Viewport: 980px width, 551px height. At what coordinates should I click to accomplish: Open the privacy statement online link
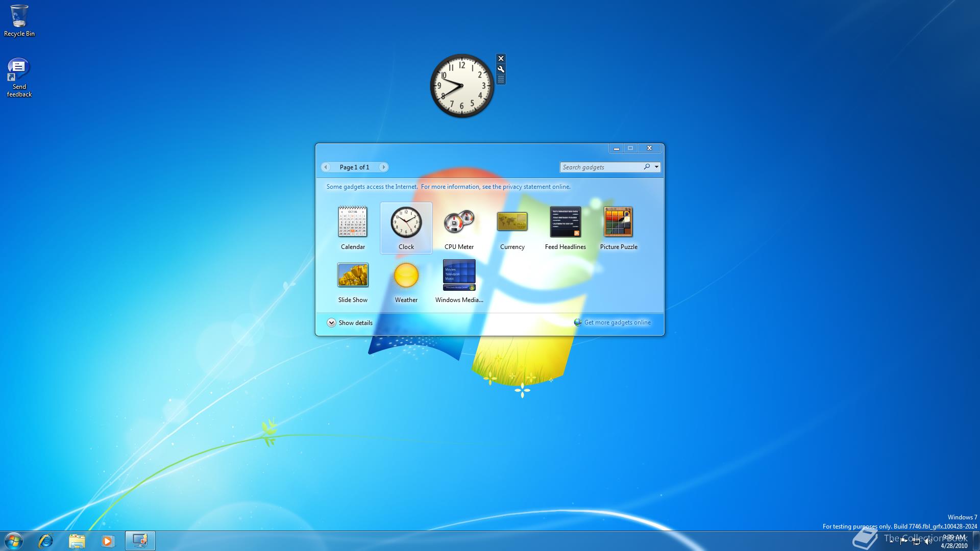pyautogui.click(x=496, y=187)
